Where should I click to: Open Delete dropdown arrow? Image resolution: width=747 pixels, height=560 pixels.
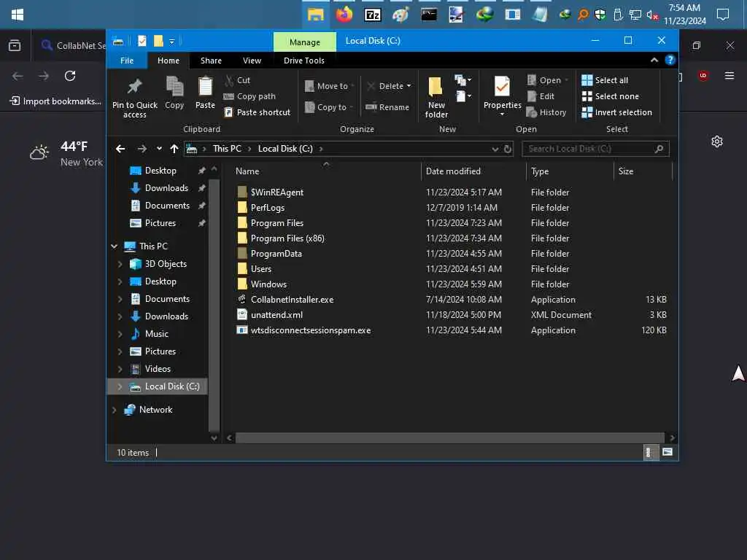coord(409,86)
